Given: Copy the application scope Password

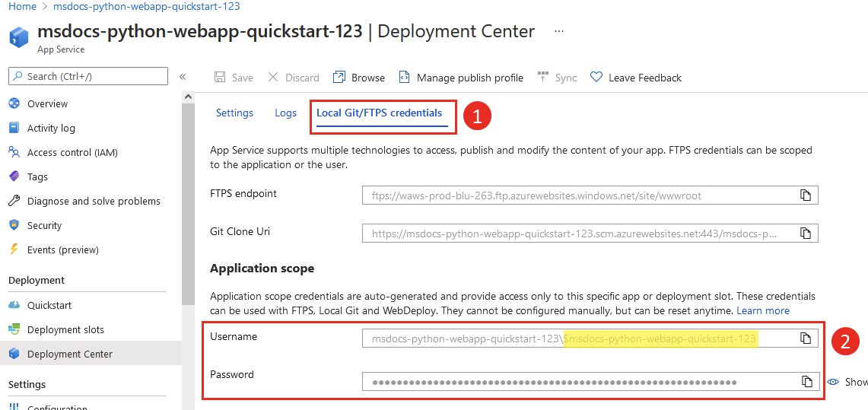Looking at the screenshot, I should click(806, 381).
